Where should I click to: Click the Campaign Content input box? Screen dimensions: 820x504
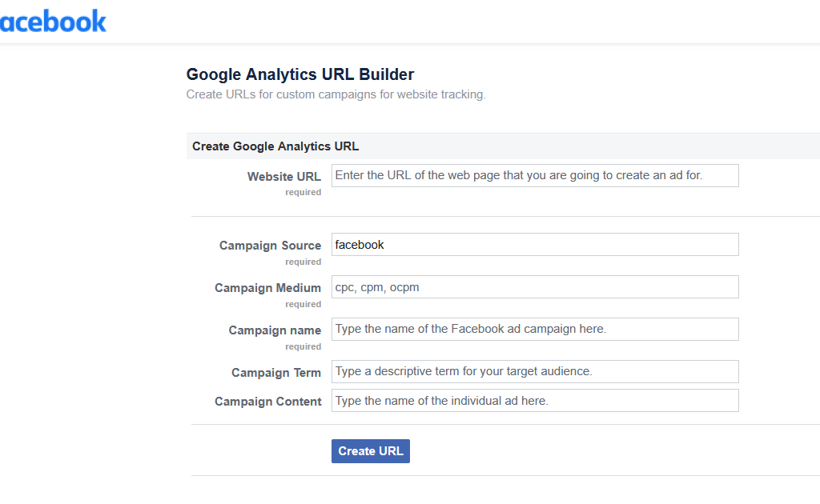point(535,400)
